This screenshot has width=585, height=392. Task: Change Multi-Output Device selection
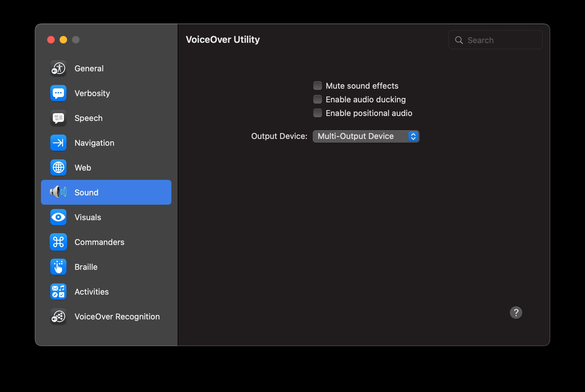point(366,136)
